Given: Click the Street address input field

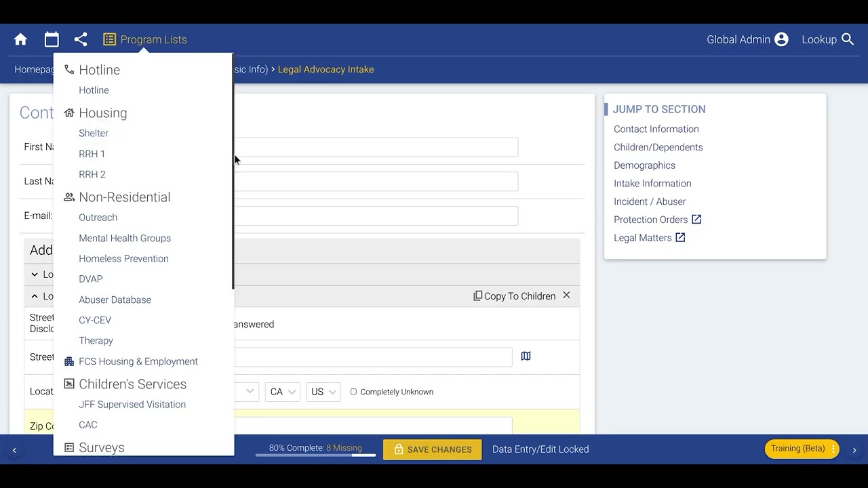Looking at the screenshot, I should [x=373, y=357].
